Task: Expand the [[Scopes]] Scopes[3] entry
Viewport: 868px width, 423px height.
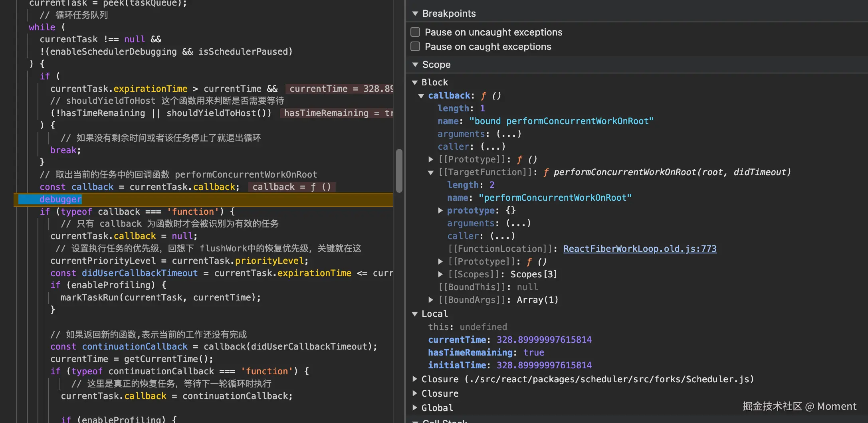Action: 440,274
